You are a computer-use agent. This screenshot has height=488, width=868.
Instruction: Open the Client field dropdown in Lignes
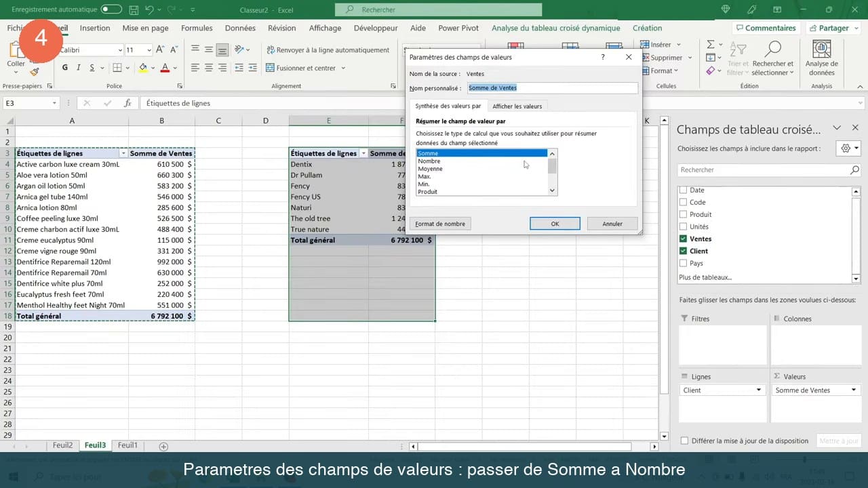tap(759, 390)
